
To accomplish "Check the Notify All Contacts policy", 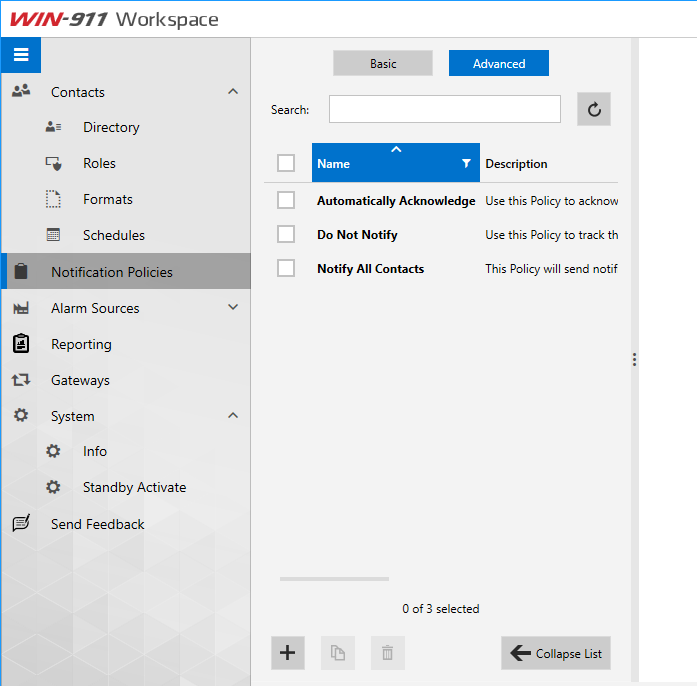I will pyautogui.click(x=285, y=268).
